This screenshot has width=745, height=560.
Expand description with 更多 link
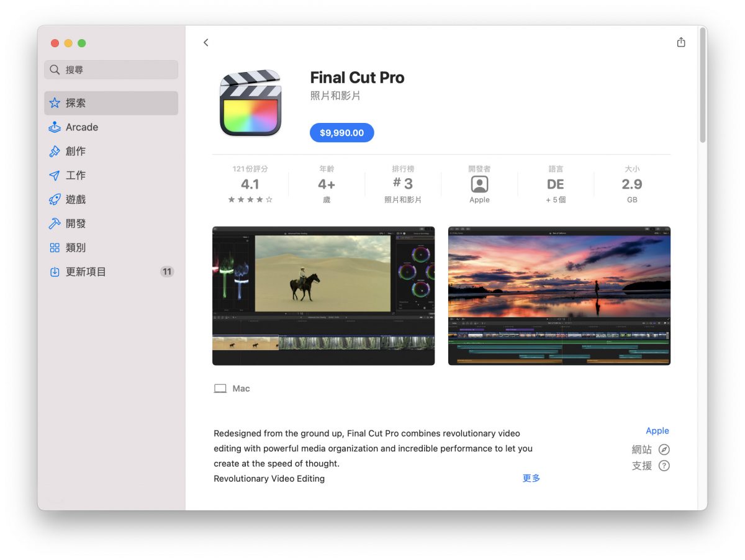coord(531,478)
